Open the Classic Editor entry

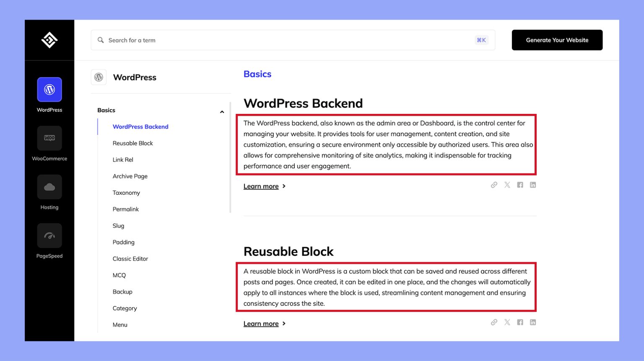click(x=130, y=258)
